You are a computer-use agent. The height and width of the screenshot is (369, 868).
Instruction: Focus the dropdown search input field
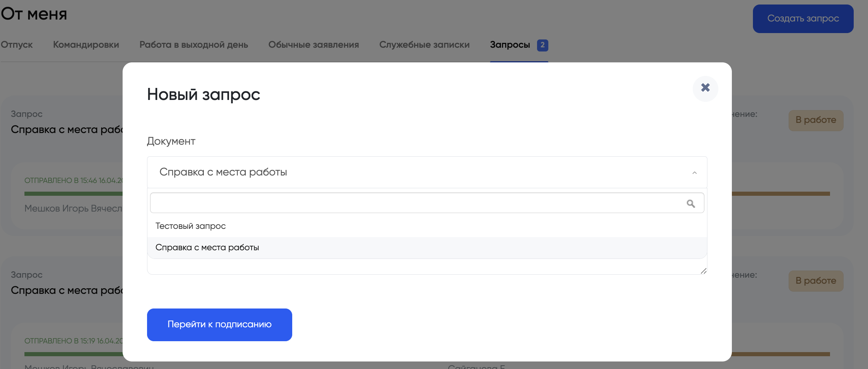[x=414, y=203]
